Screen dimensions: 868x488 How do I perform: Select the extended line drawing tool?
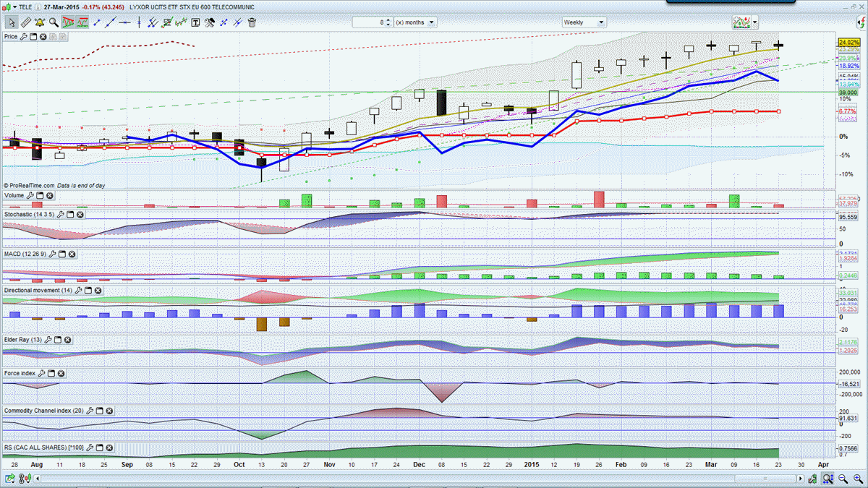(x=111, y=22)
